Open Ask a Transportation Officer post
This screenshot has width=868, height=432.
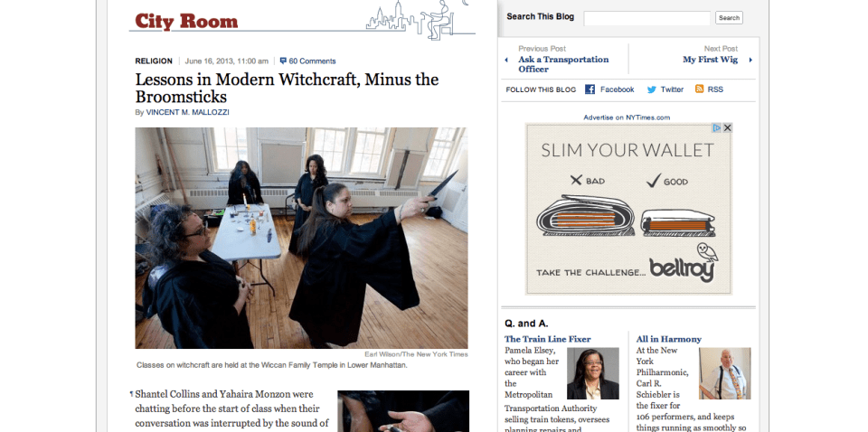563,64
